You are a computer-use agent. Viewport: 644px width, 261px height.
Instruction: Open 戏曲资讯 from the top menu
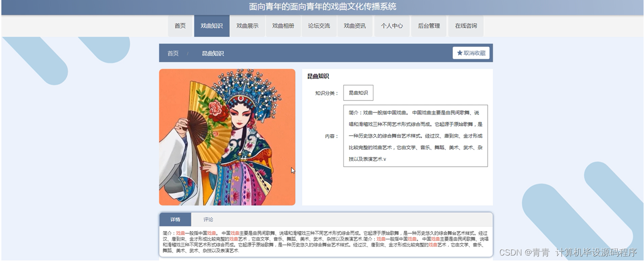(x=354, y=26)
